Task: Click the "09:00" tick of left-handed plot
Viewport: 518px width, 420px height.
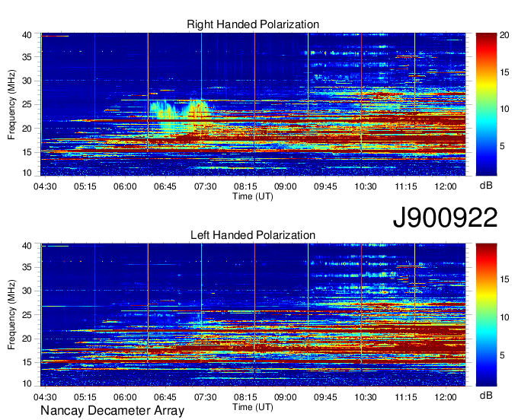Action: (286, 396)
